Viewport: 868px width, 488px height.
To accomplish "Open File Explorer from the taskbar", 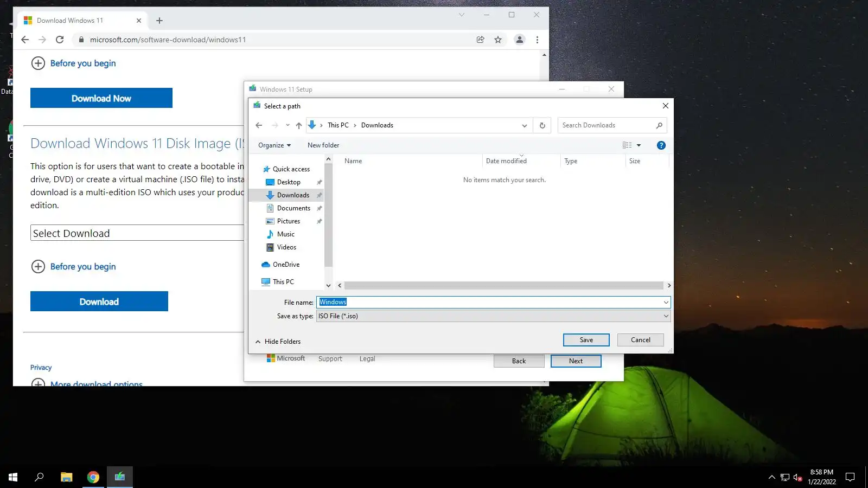I will pyautogui.click(x=66, y=477).
